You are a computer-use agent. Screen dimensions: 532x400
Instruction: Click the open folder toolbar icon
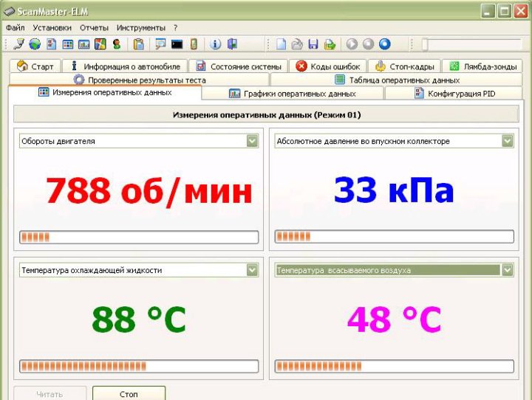(x=297, y=44)
